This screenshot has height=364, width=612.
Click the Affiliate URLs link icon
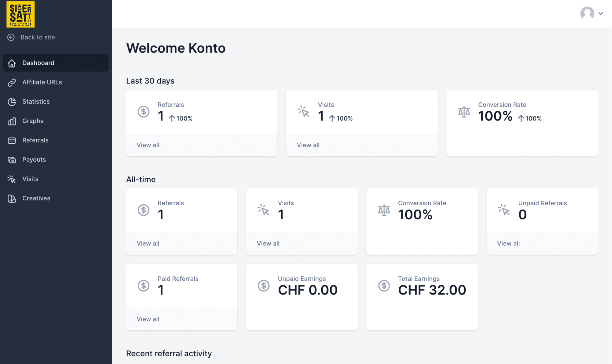(x=12, y=82)
